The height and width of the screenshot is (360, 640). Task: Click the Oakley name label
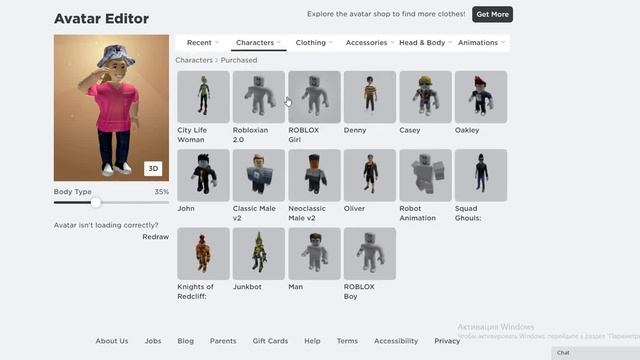[x=467, y=130]
